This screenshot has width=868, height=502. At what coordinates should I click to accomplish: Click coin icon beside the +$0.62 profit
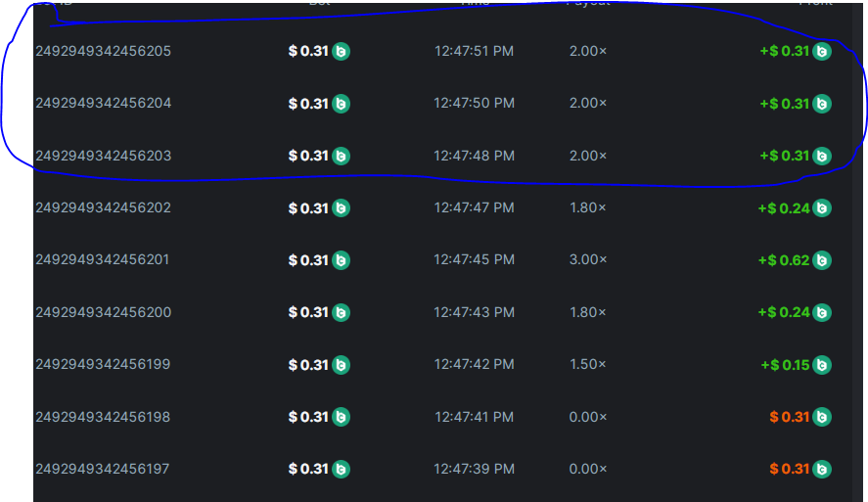[x=822, y=260]
